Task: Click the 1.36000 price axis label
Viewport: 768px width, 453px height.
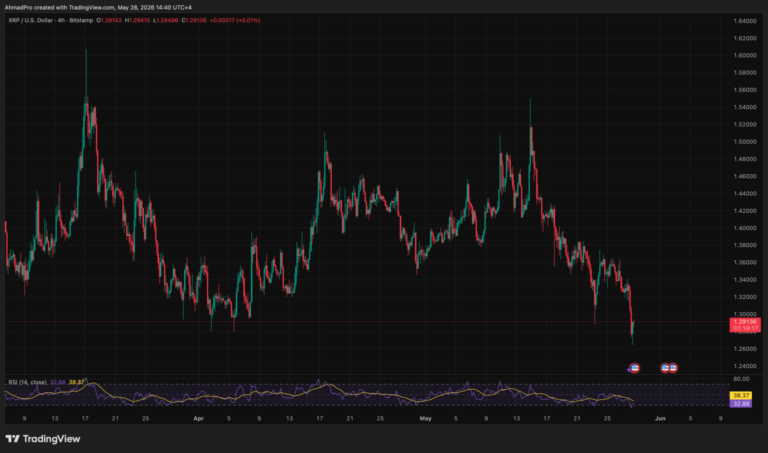Action: 744,262
